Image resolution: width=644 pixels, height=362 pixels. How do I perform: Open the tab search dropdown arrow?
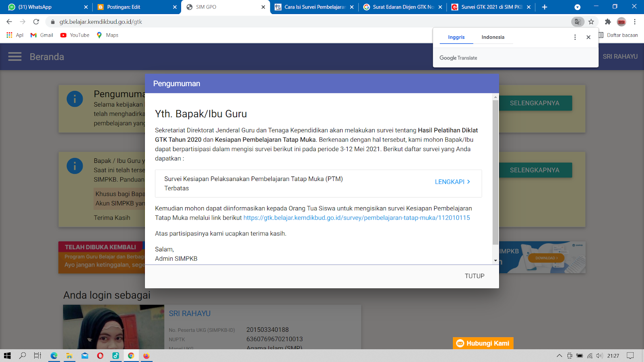pyautogui.click(x=577, y=7)
